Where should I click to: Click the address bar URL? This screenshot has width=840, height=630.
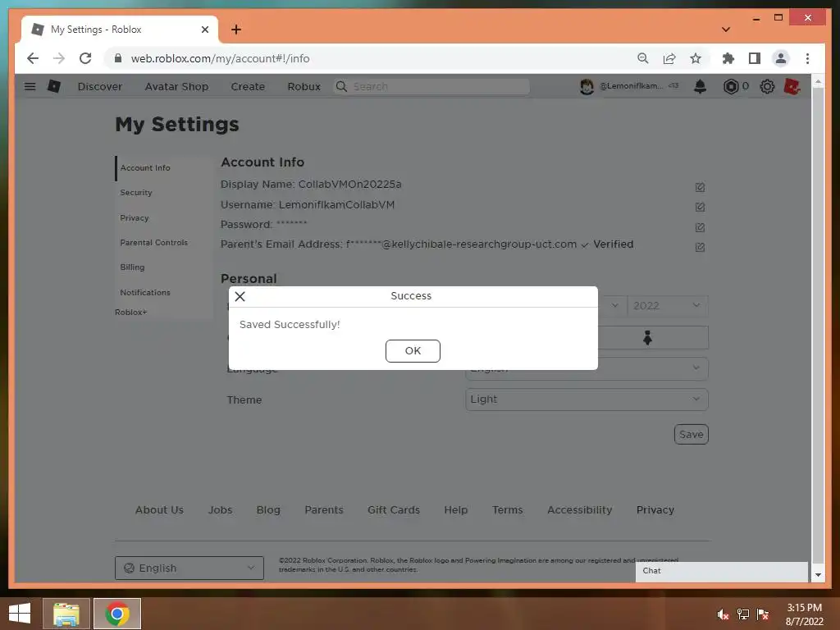pyautogui.click(x=220, y=58)
